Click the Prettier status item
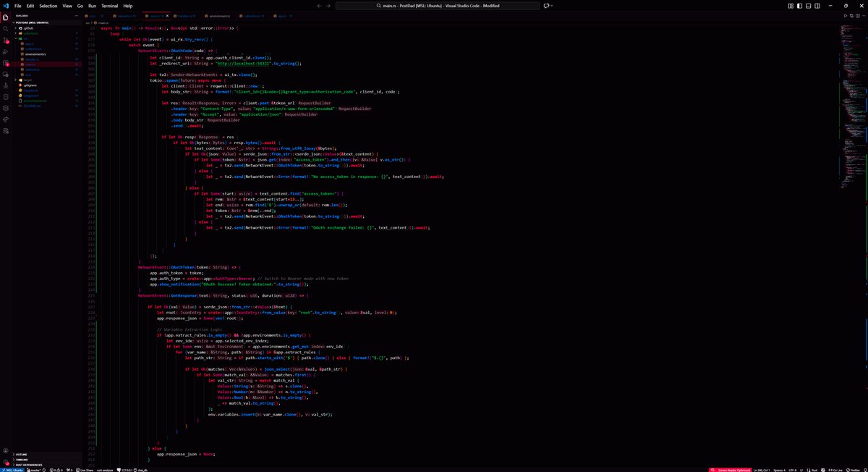 [x=853, y=469]
